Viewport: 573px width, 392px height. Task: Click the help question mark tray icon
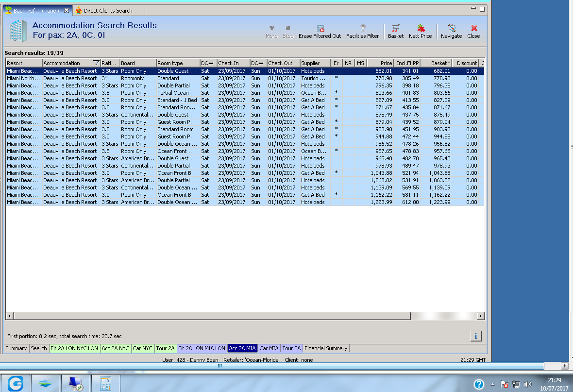pos(479,385)
